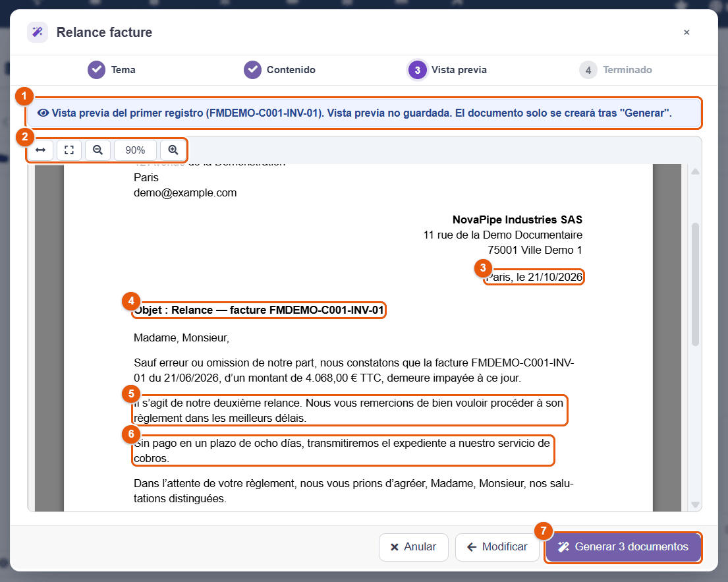The height and width of the screenshot is (582, 728).
Task: Click the closing paragraph 'Dans l'attente de votre règlement'
Action: [354, 491]
